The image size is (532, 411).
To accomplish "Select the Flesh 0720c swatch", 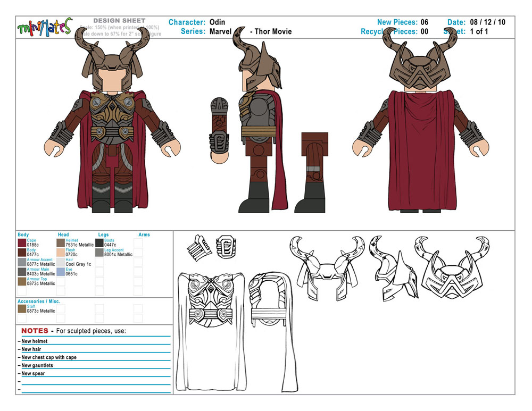I will tap(61, 253).
